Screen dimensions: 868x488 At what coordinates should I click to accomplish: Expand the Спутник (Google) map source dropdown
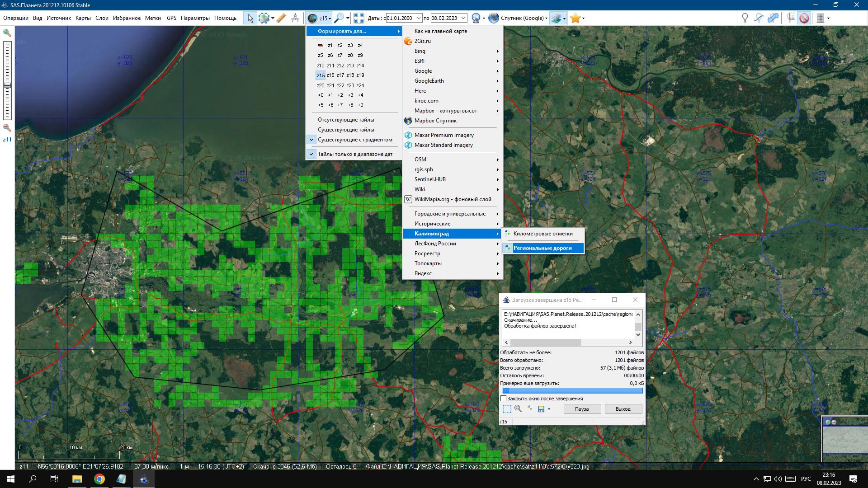tap(546, 18)
